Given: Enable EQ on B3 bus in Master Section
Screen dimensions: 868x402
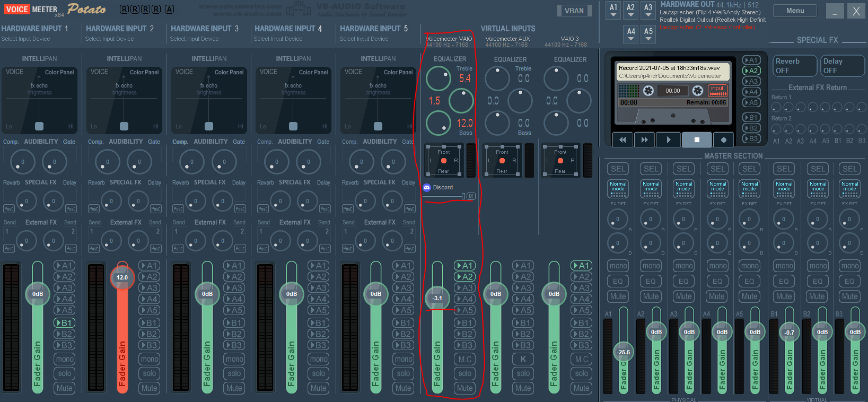Looking at the screenshot, I should [x=850, y=281].
